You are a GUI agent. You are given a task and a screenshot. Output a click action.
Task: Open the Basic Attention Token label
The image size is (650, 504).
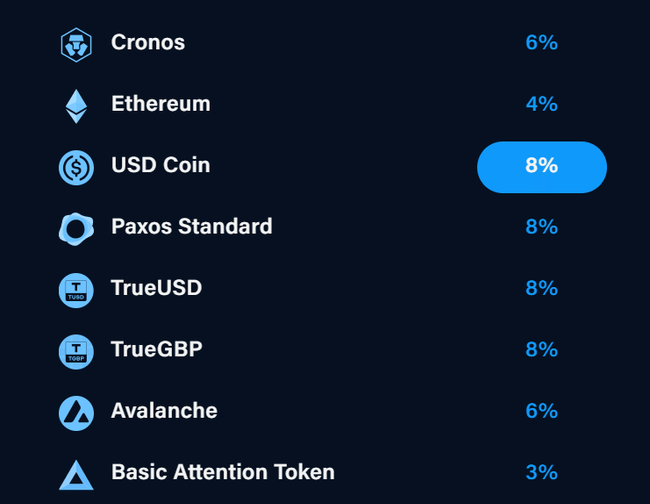pos(222,472)
